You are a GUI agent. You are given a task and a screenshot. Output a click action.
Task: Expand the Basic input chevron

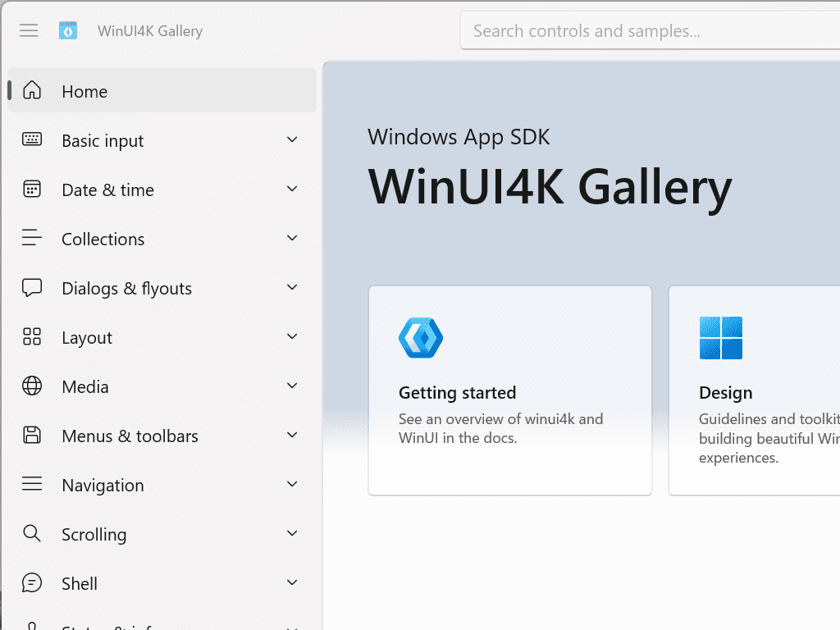pos(292,139)
